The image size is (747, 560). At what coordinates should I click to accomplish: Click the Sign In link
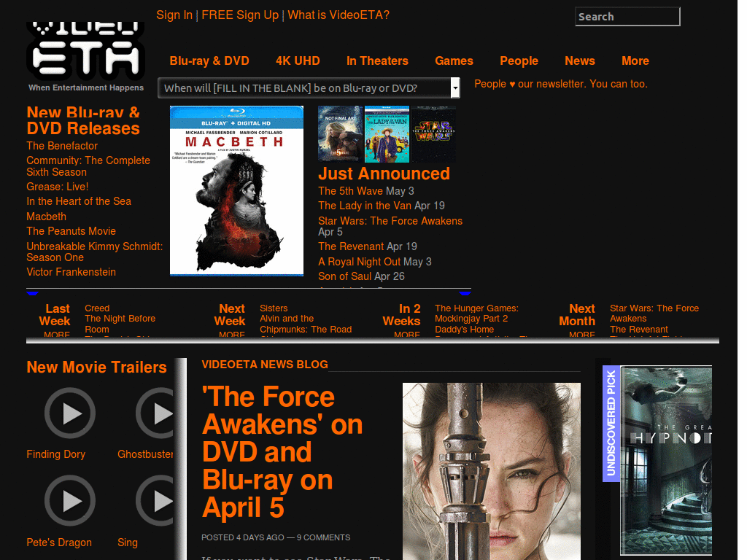[174, 15]
